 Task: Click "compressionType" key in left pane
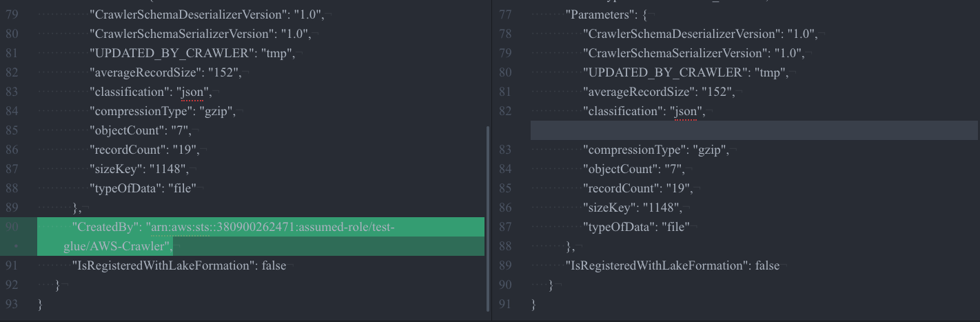click(x=141, y=111)
